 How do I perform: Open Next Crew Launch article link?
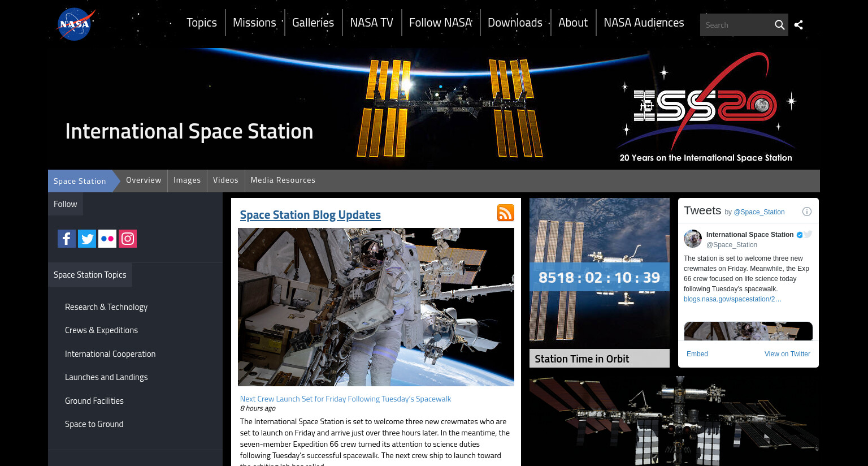click(x=345, y=399)
